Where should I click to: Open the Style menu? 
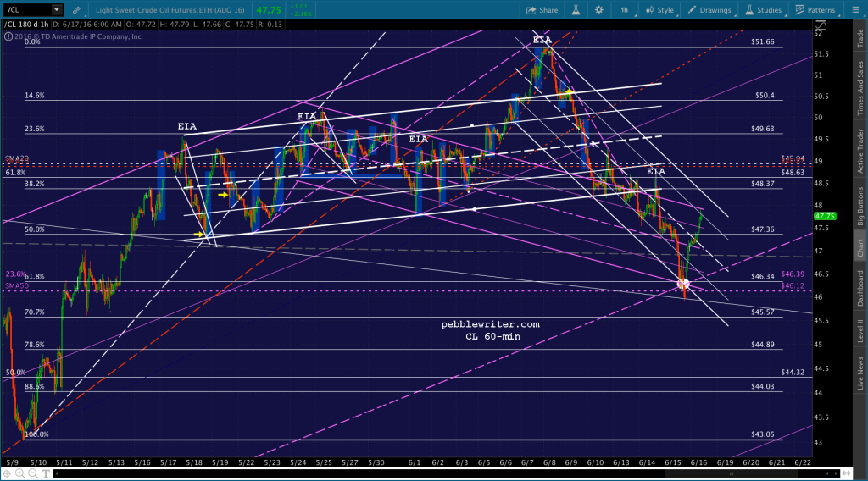[x=659, y=10]
